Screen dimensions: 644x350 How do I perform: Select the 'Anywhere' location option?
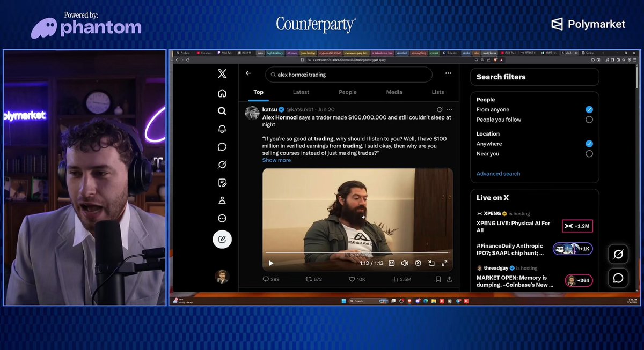pyautogui.click(x=589, y=144)
